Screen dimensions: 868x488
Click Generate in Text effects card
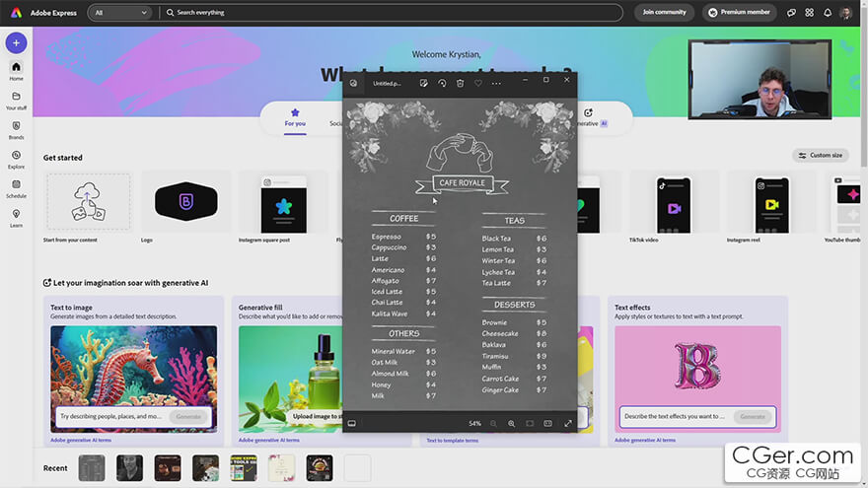coord(753,416)
